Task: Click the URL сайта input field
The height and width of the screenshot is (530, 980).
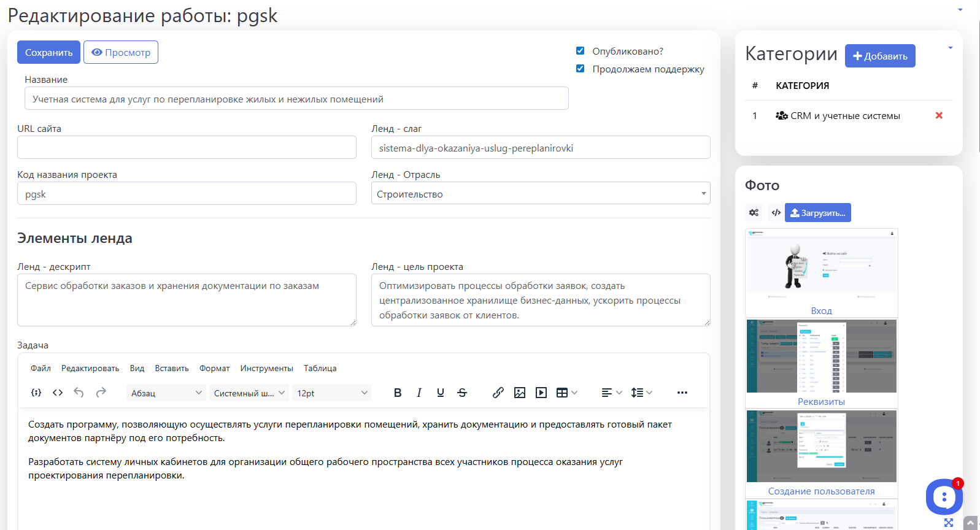Action: (x=187, y=147)
